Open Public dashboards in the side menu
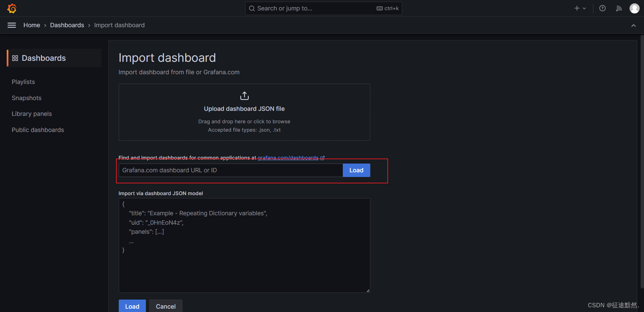Image resolution: width=644 pixels, height=312 pixels. 38,130
